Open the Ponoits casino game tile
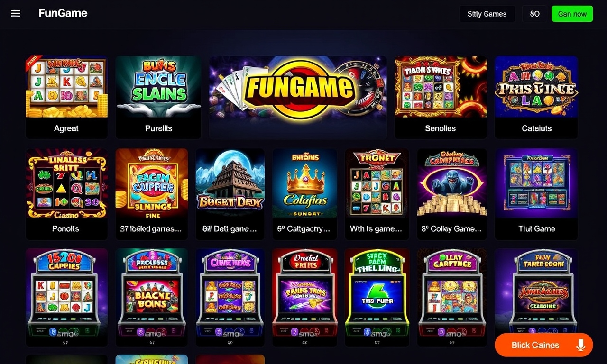This screenshot has height=364, width=607. pos(66,194)
